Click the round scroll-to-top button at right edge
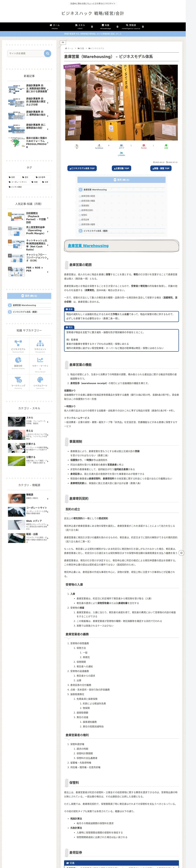 (181, 553)
